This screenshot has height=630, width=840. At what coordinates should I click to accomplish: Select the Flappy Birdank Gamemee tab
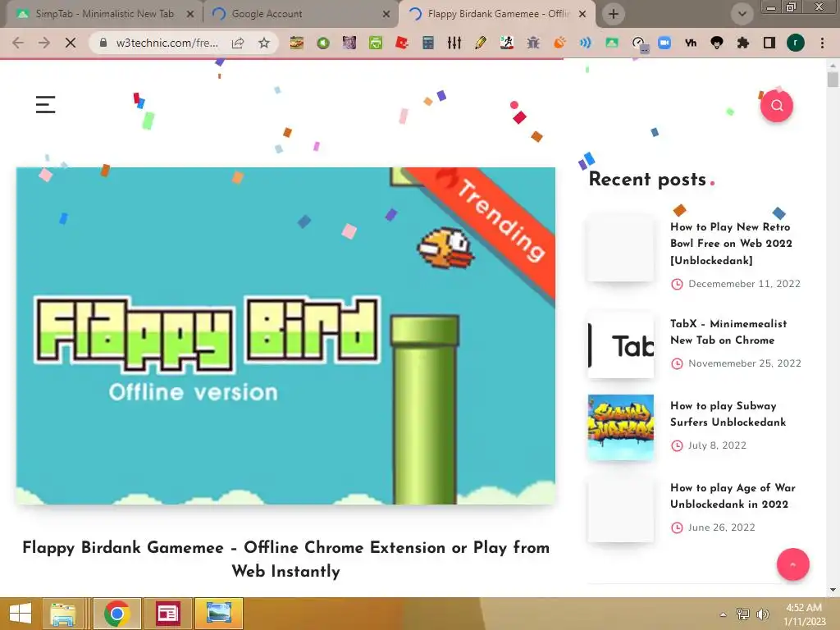pos(497,14)
